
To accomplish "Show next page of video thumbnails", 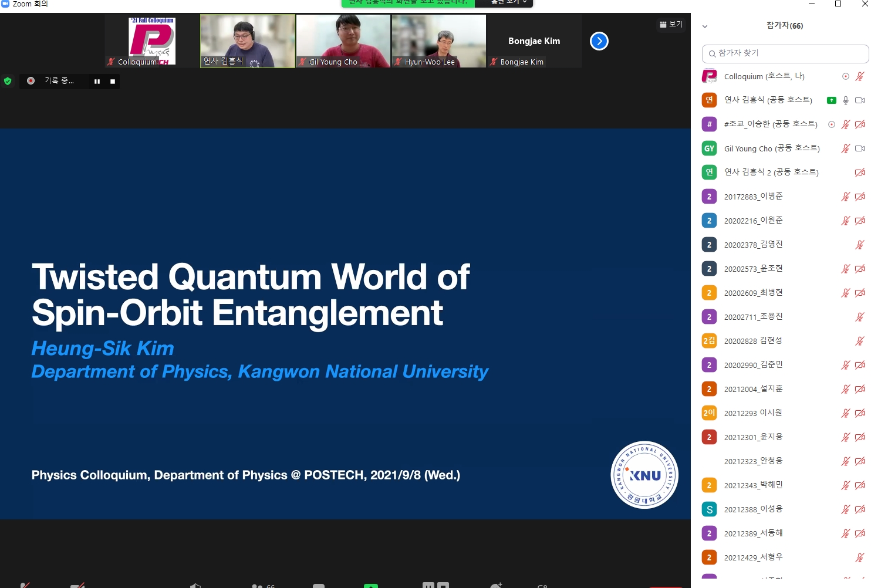I will [x=599, y=41].
